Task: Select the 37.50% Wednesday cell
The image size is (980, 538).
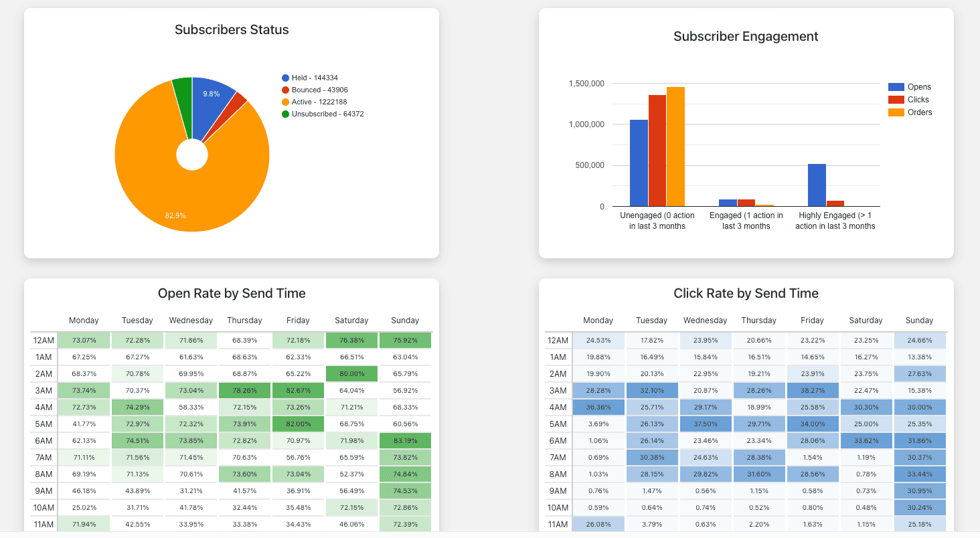Action: pyautogui.click(x=705, y=424)
